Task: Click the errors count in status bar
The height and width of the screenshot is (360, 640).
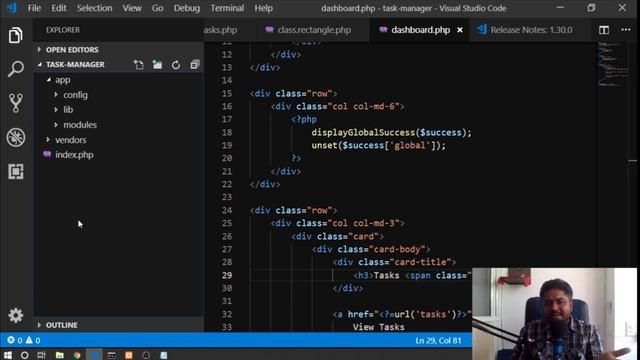Action: click(15, 340)
